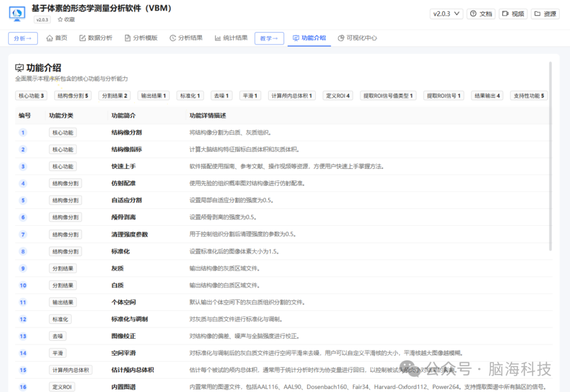The image size is (570, 392).
Task: Click the presentation icon beside 功能介绍 heading
Action: tap(20, 68)
